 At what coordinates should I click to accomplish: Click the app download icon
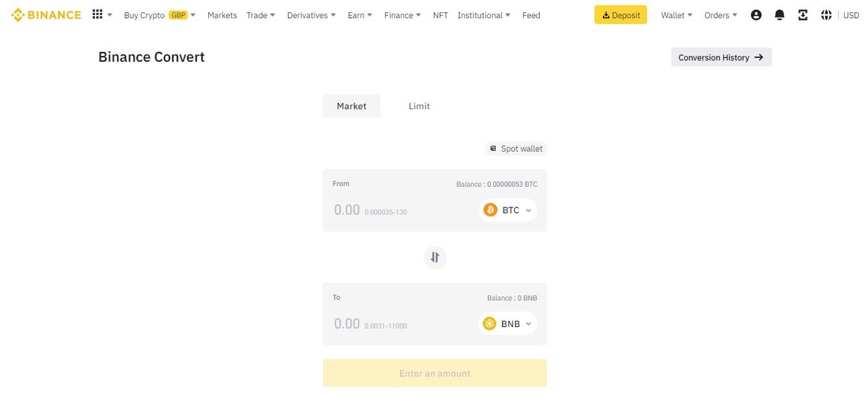click(x=803, y=15)
